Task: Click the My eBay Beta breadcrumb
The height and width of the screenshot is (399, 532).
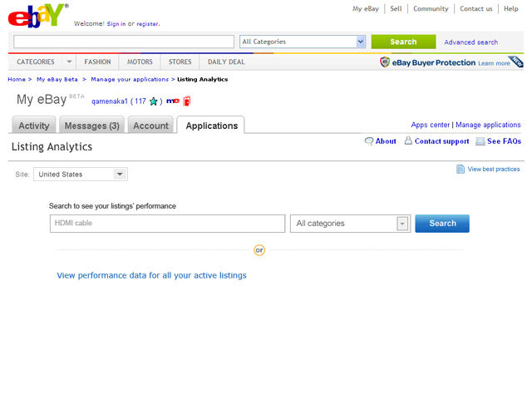Action: coord(57,80)
